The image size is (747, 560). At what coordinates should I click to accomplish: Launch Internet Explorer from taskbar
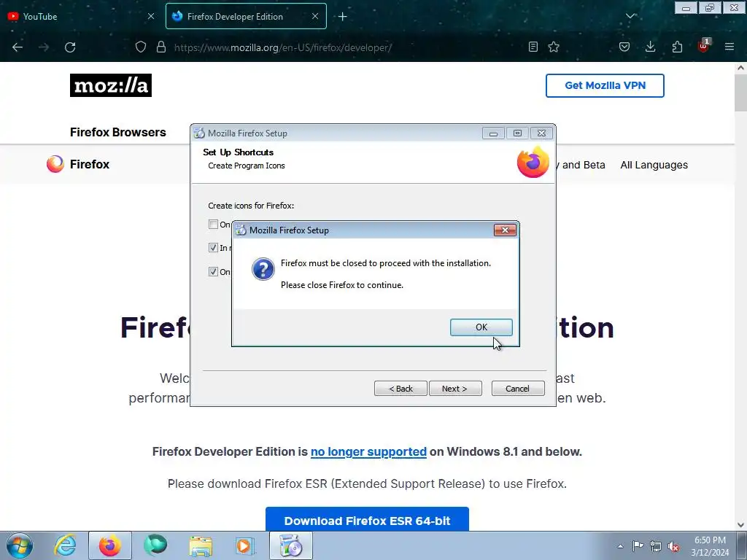(x=65, y=545)
